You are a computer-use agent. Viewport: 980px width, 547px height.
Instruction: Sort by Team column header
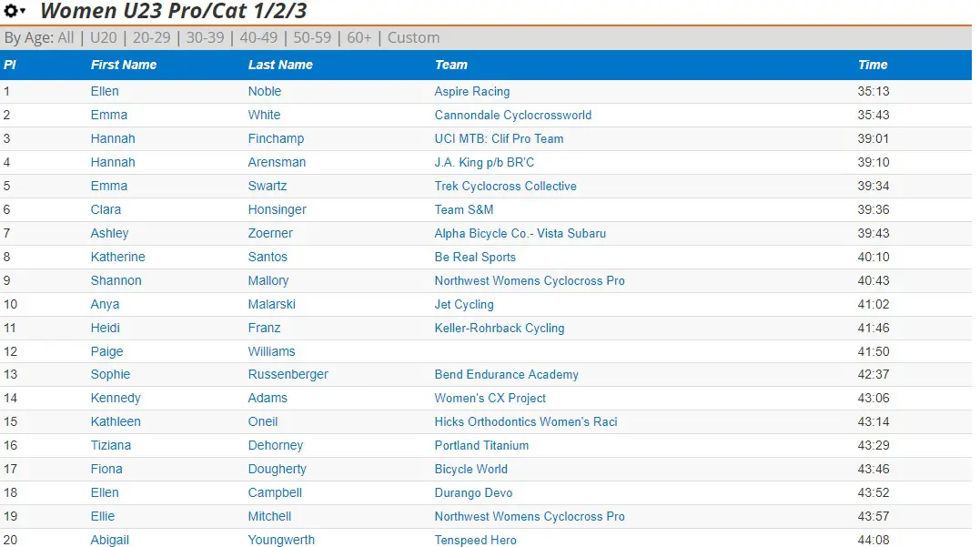click(x=450, y=65)
